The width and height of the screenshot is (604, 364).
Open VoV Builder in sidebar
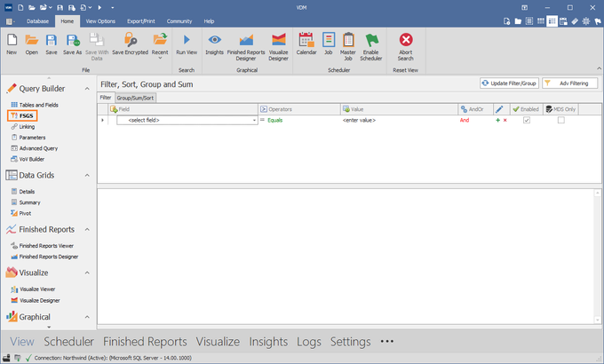pyautogui.click(x=28, y=159)
